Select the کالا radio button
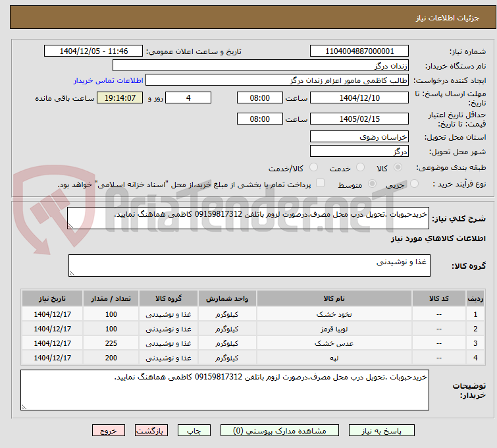 click(398, 167)
